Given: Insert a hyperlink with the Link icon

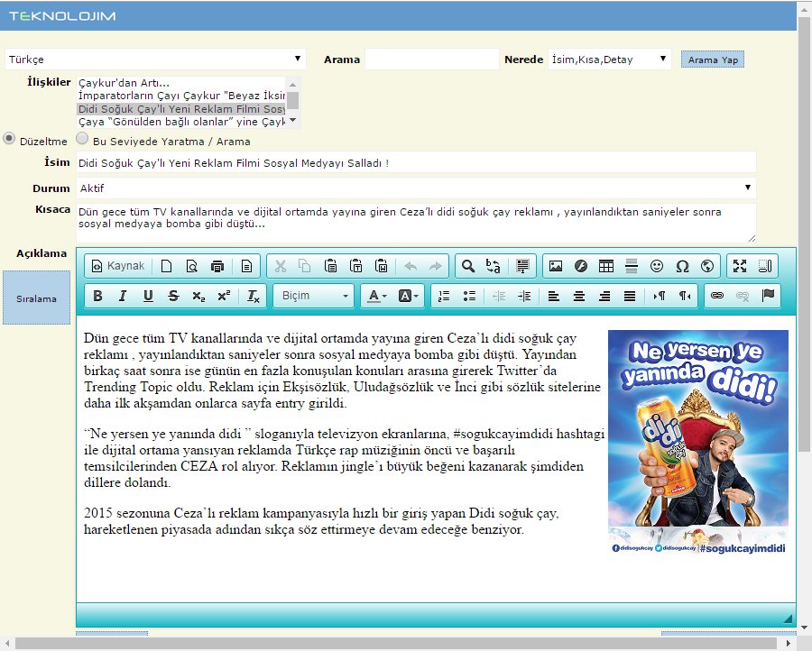Looking at the screenshot, I should pos(717,296).
